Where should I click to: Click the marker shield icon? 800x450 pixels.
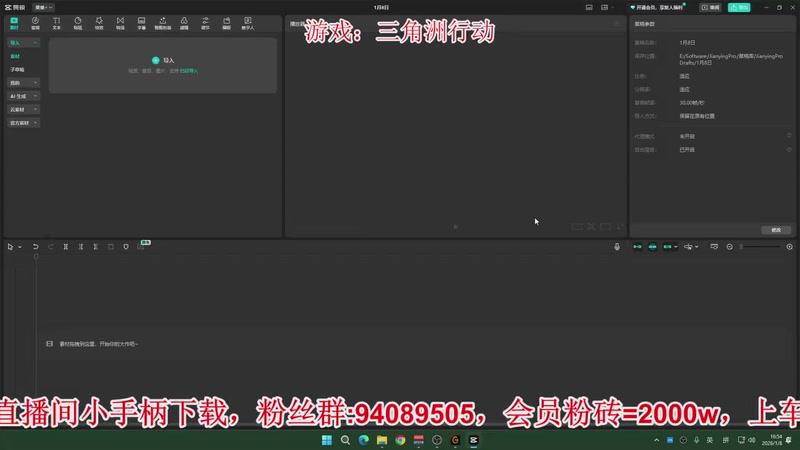(x=126, y=247)
